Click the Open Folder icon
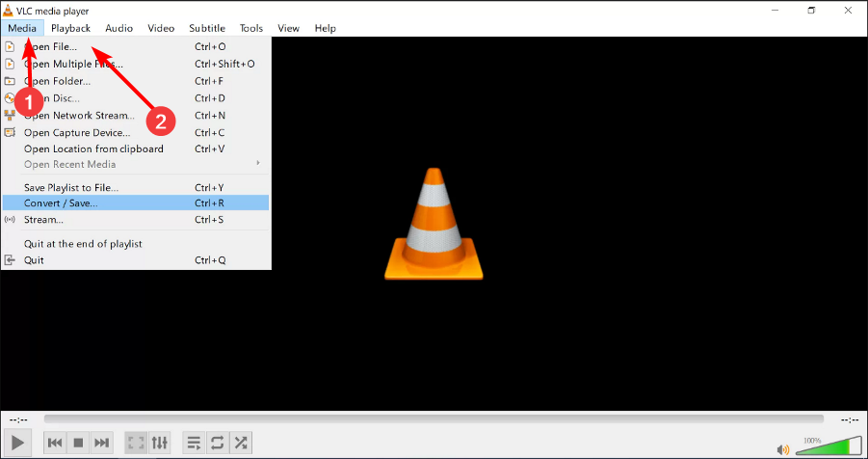Viewport: 868px width, 459px height. pyautogui.click(x=10, y=82)
